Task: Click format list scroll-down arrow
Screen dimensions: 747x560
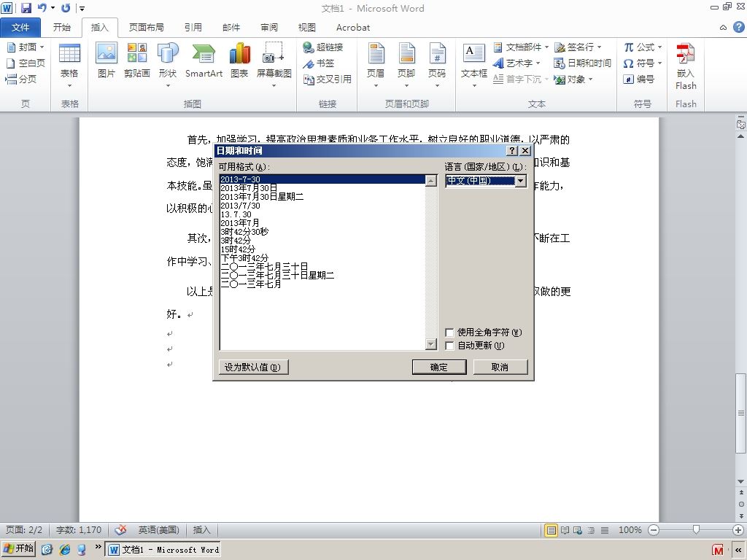Action: pos(431,344)
